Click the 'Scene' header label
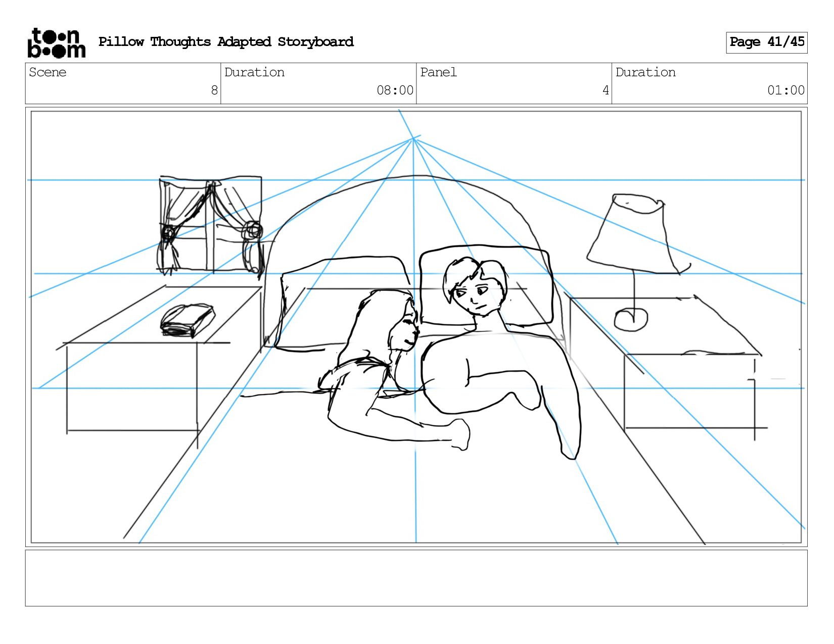 (48, 73)
